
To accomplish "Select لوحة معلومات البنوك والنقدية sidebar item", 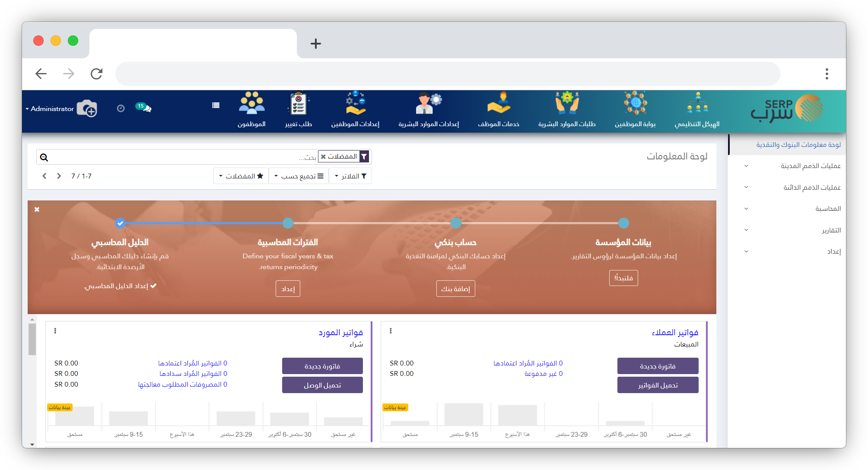I will 798,145.
